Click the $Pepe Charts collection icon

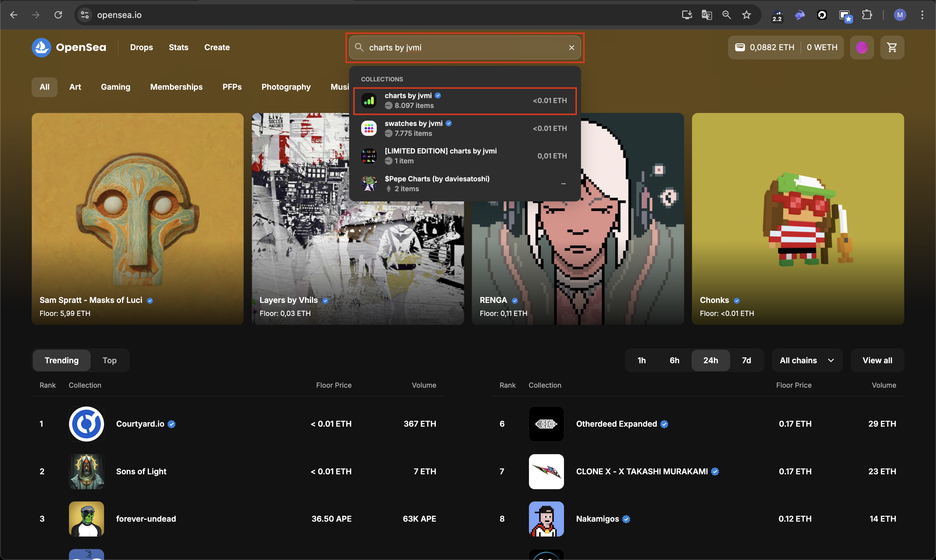(369, 184)
